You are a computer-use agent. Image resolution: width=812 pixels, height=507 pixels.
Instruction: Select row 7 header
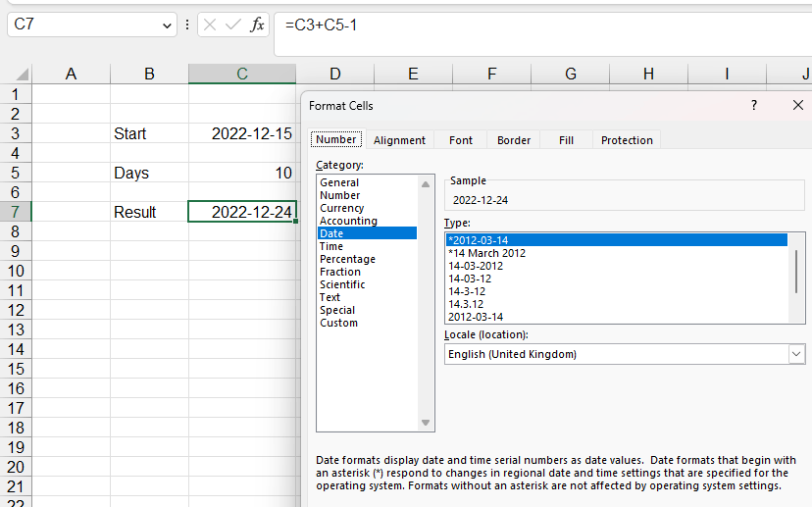[x=16, y=212]
